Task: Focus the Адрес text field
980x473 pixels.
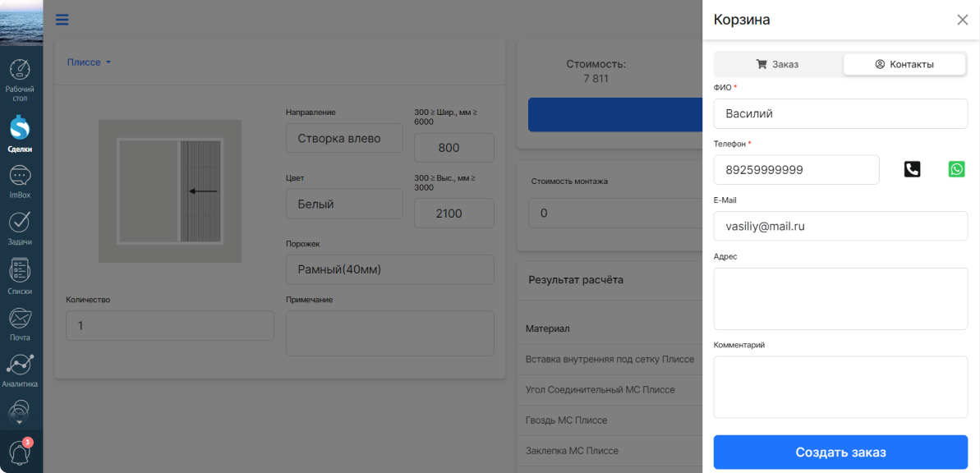Action: click(x=840, y=299)
